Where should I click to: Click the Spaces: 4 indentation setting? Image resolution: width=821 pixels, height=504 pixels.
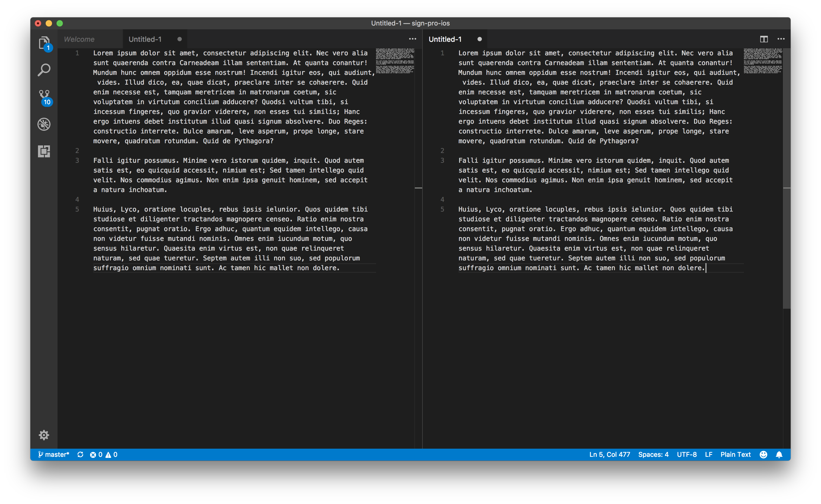[653, 454]
